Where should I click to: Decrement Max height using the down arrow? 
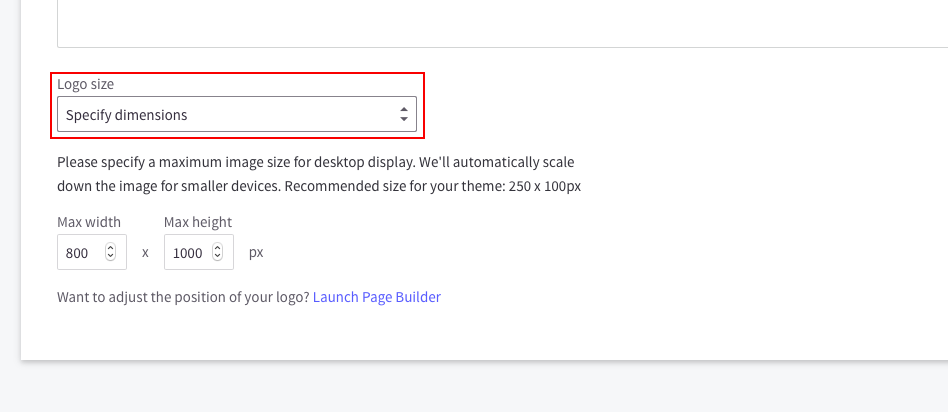tap(217, 258)
